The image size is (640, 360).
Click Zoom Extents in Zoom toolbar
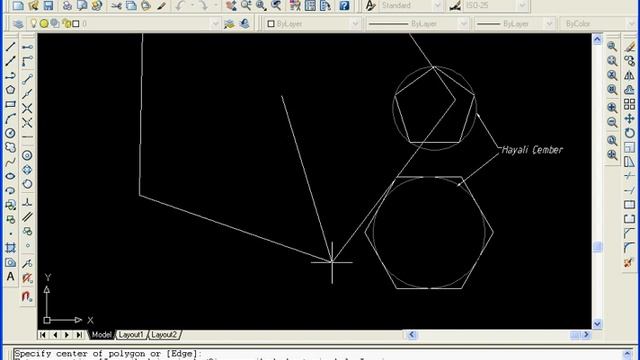(x=612, y=155)
